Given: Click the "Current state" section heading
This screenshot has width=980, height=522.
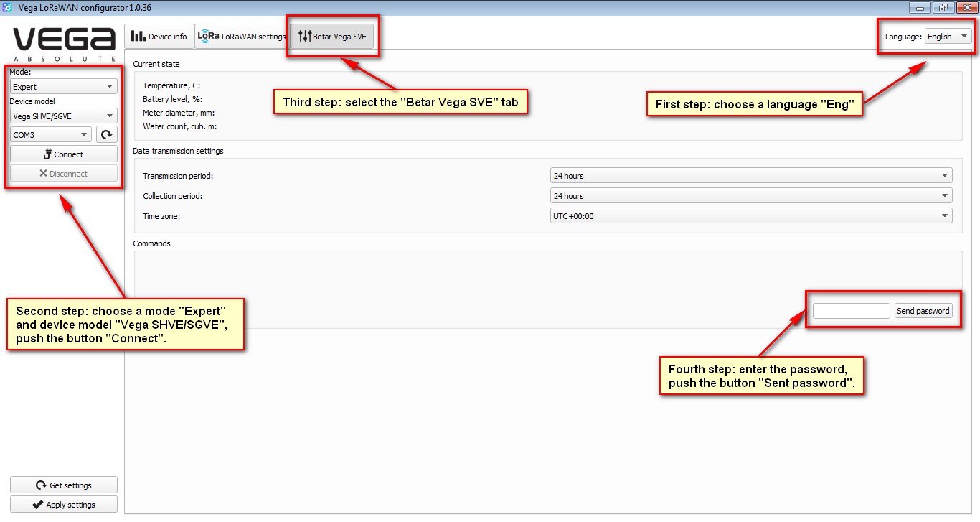Looking at the screenshot, I should coord(156,64).
